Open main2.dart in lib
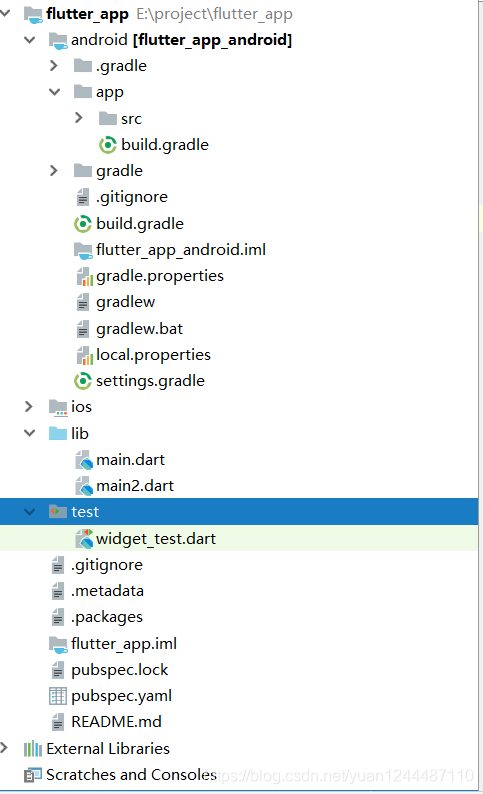 [135, 486]
